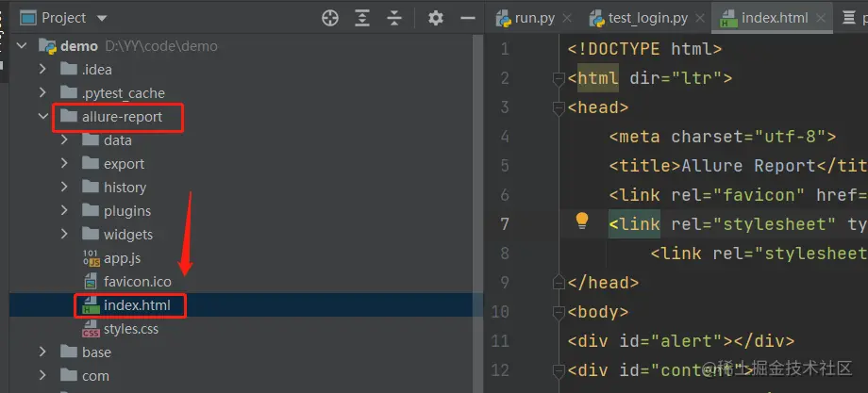
Task: Fold the html tag on line 2
Action: coord(559,79)
